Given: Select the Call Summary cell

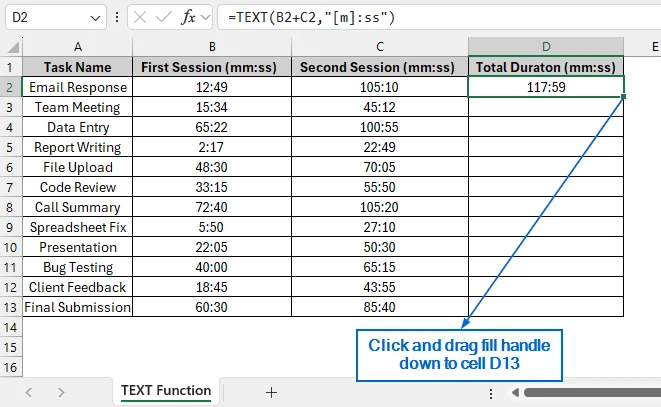Looking at the screenshot, I should (78, 207).
